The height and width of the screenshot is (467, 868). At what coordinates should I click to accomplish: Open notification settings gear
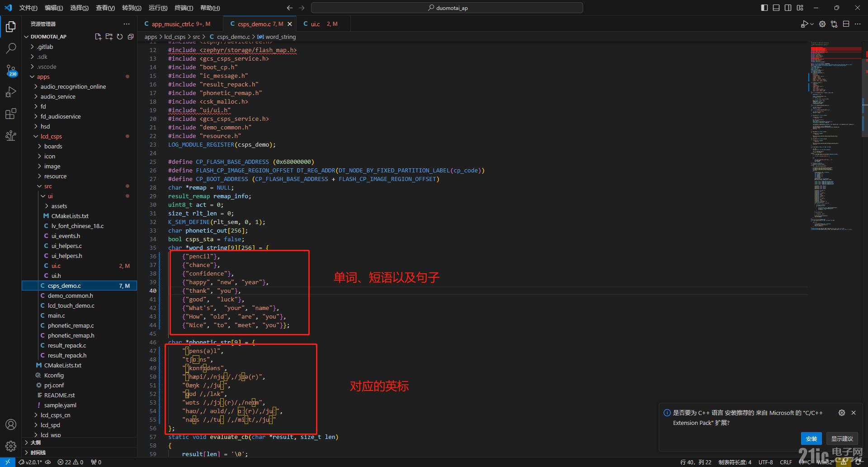point(842,413)
